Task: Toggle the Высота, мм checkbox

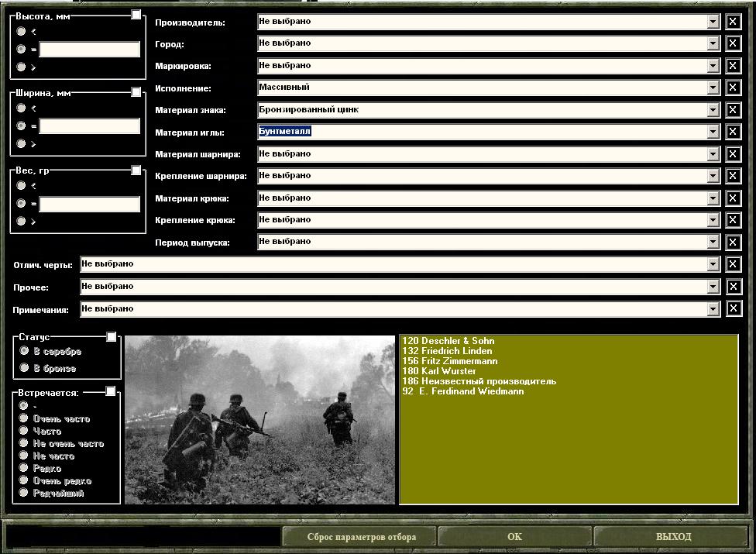Action: tap(136, 15)
